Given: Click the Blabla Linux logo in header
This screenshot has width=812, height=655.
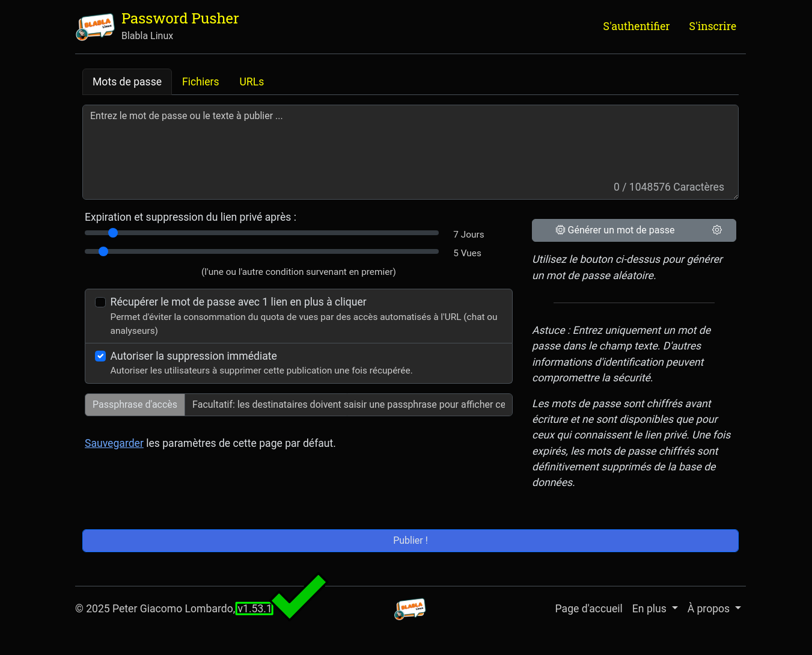Looking at the screenshot, I should point(96,27).
